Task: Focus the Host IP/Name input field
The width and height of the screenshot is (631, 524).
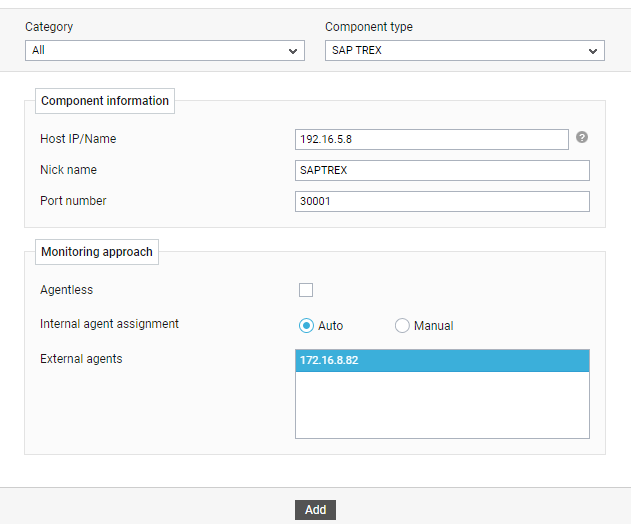Action: click(431, 139)
